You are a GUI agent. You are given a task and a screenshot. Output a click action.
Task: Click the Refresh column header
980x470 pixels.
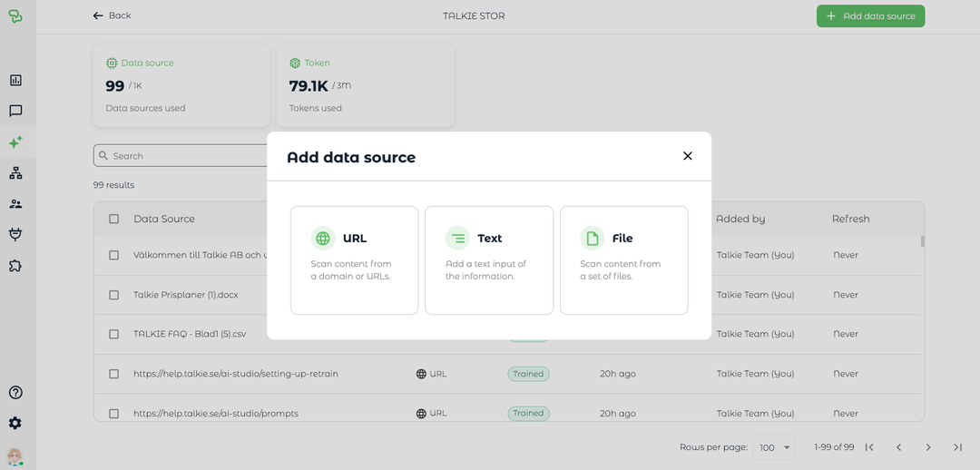pyautogui.click(x=850, y=219)
